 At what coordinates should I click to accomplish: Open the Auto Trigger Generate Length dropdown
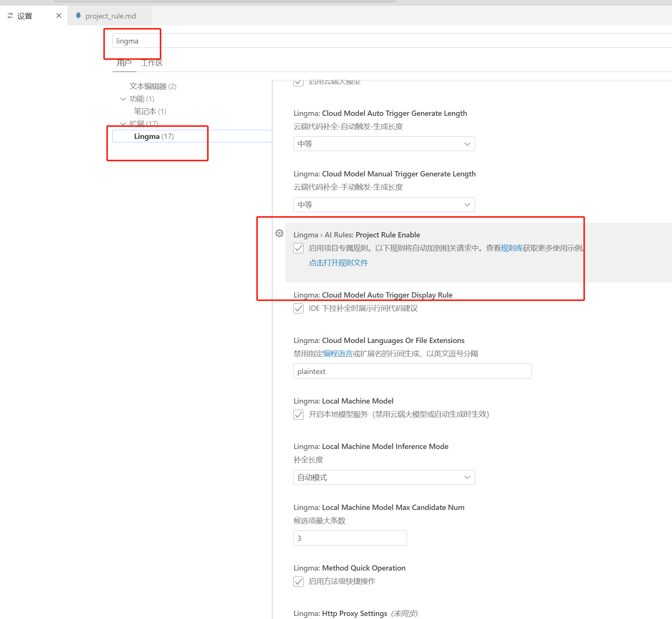click(384, 144)
